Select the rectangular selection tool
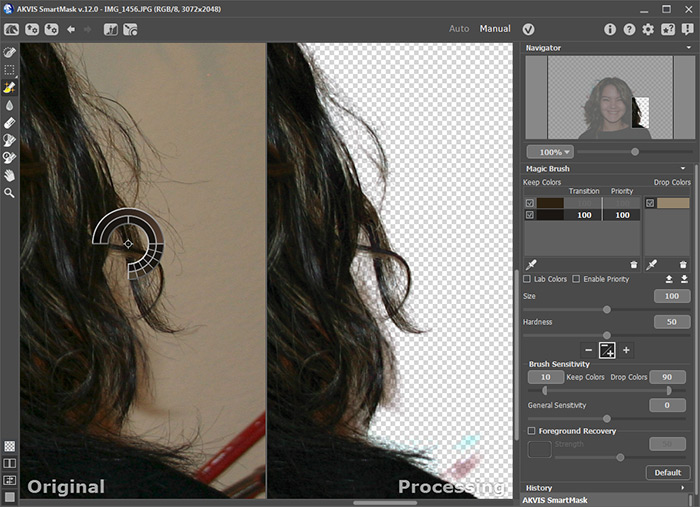 point(9,70)
